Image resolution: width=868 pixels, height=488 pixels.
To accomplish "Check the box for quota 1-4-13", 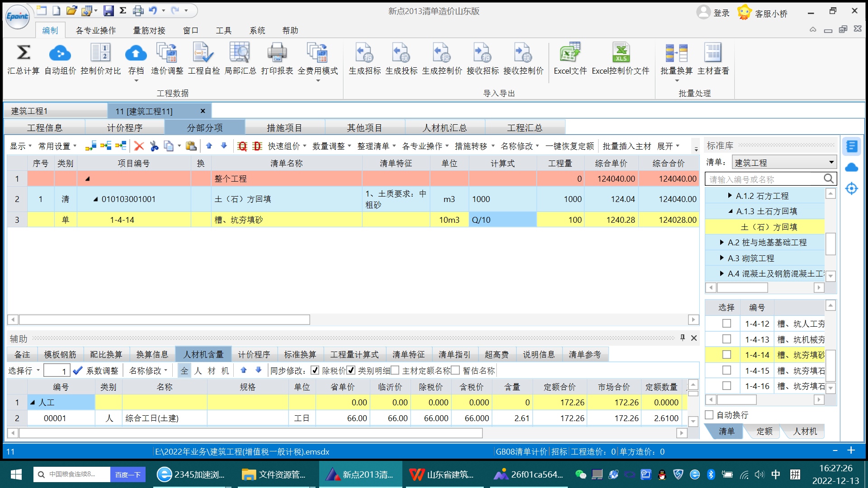I will pos(726,339).
